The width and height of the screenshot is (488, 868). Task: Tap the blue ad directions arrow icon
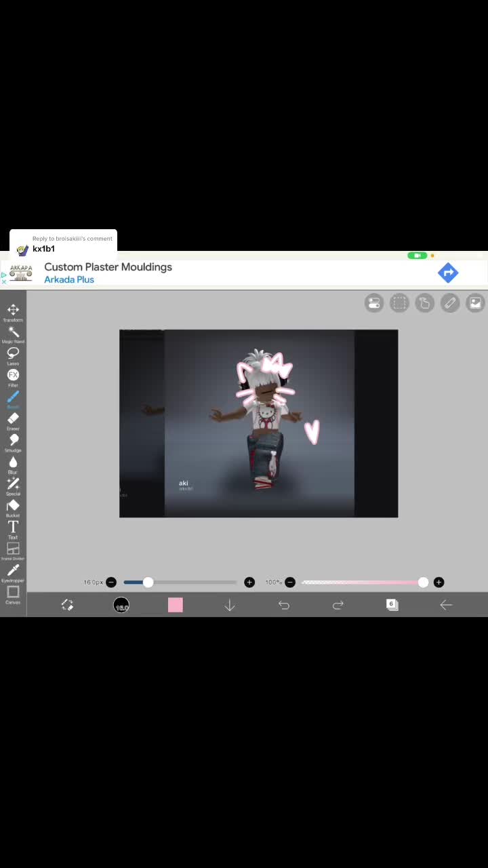coord(448,273)
